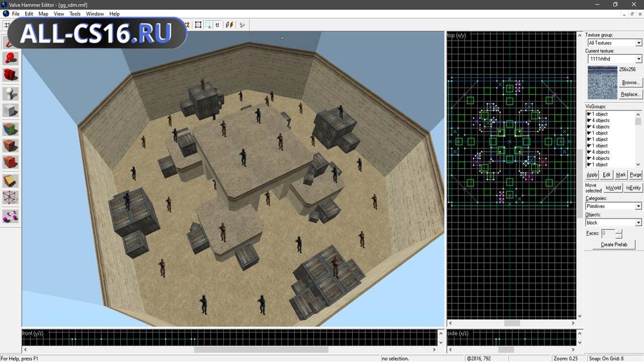Select the Magnify tool with red magnifier
Screen dimensions: 644x362
[11, 58]
